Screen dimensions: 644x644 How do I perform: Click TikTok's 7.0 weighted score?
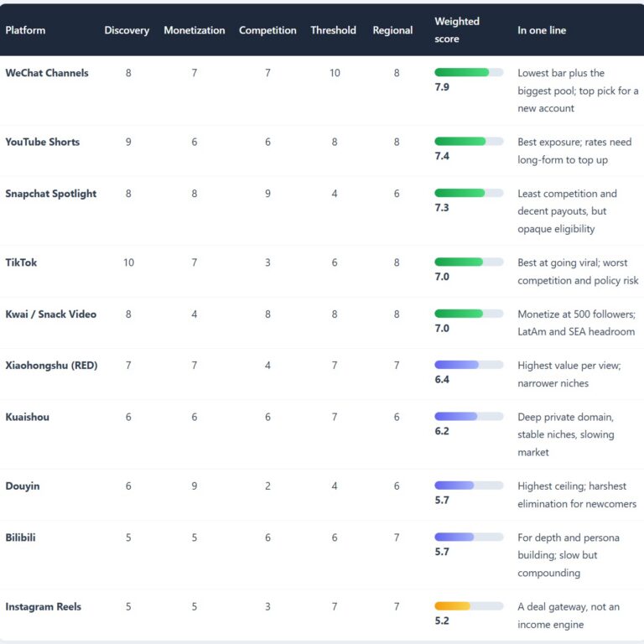click(x=442, y=278)
